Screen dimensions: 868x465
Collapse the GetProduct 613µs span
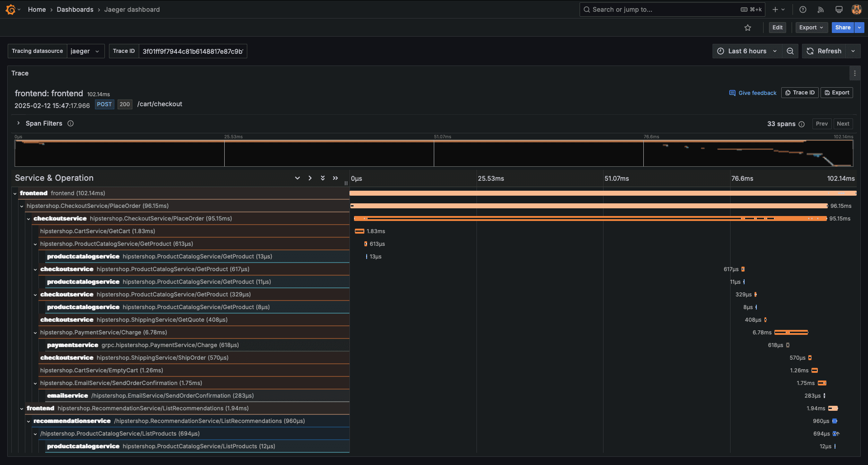point(35,244)
